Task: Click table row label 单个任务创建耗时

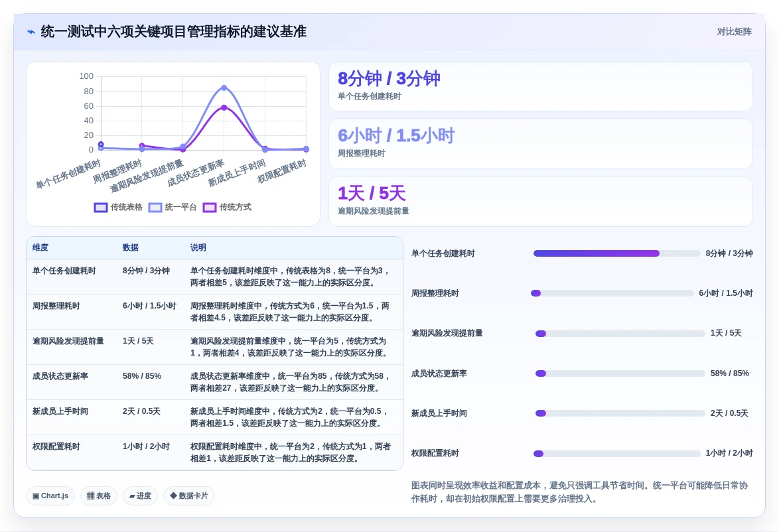Action: (x=64, y=271)
